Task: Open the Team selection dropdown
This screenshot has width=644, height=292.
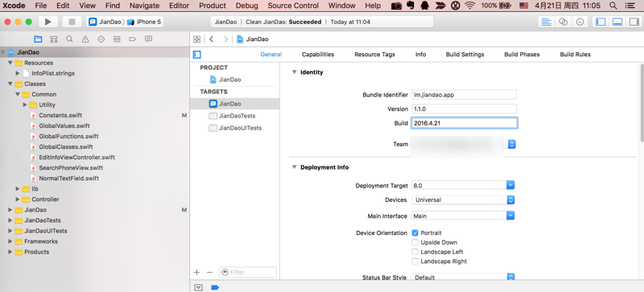Action: click(512, 144)
